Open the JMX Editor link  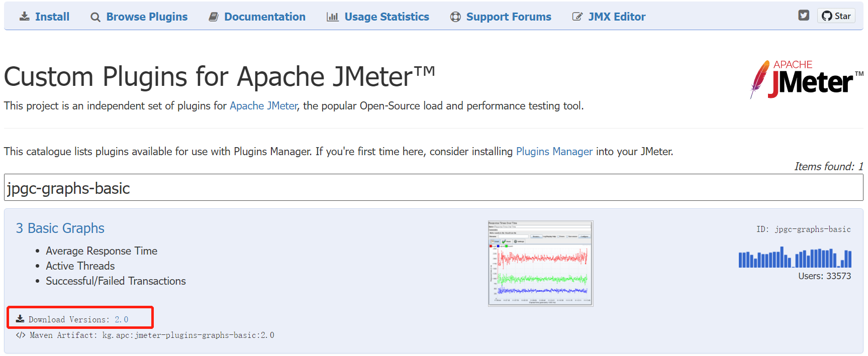(617, 17)
